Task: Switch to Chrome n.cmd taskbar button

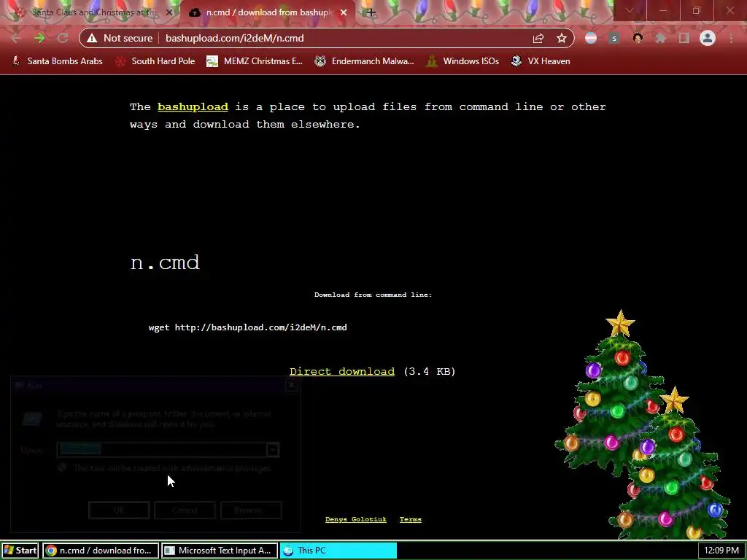Action: pos(100,551)
